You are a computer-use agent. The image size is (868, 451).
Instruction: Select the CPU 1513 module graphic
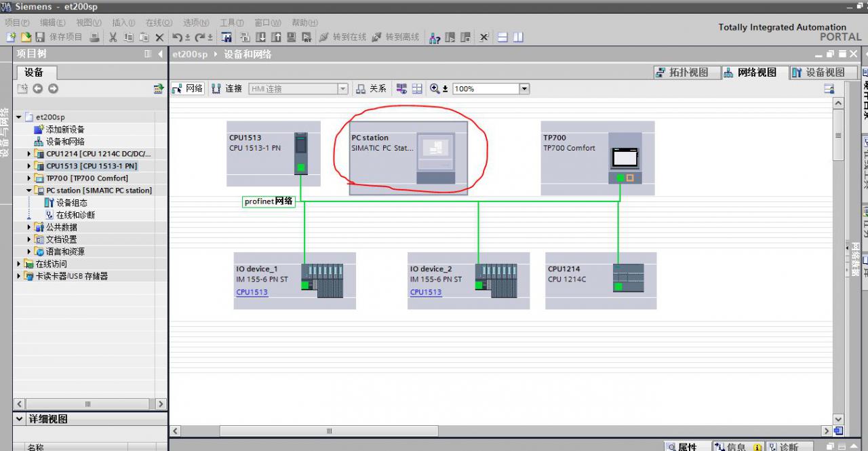[301, 154]
